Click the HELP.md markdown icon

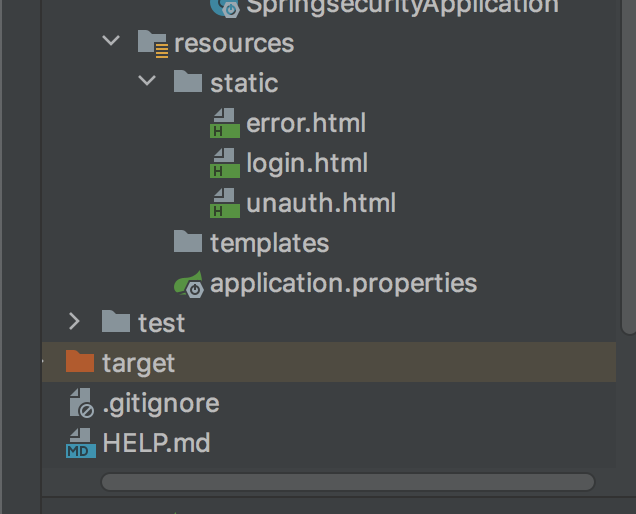(x=80, y=443)
